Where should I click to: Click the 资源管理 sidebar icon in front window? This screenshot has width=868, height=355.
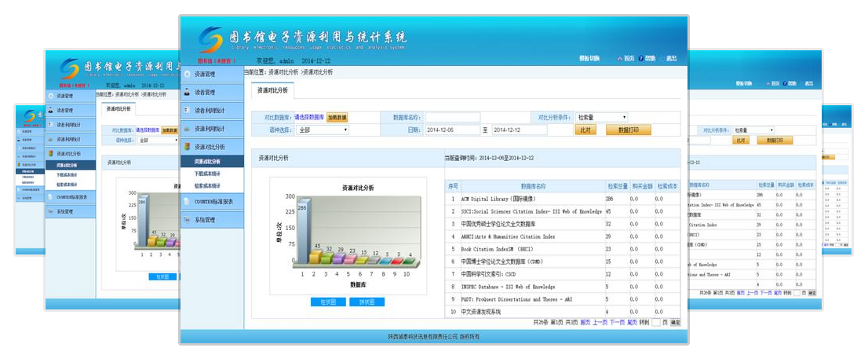(187, 74)
